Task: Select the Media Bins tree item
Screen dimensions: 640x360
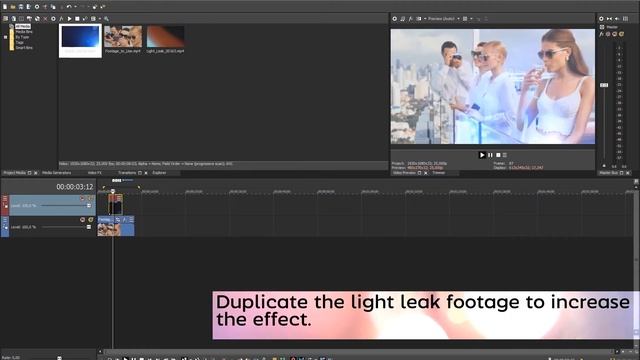Action: [24, 31]
